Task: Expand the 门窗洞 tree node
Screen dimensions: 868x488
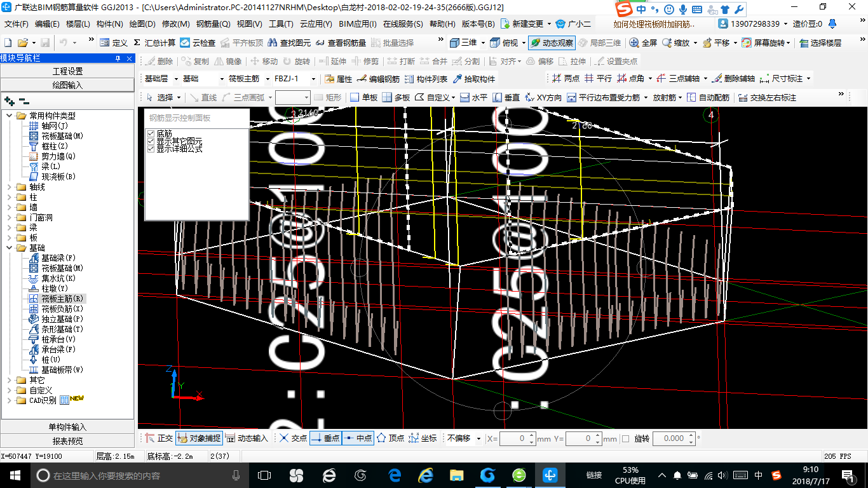Action: pyautogui.click(x=10, y=217)
